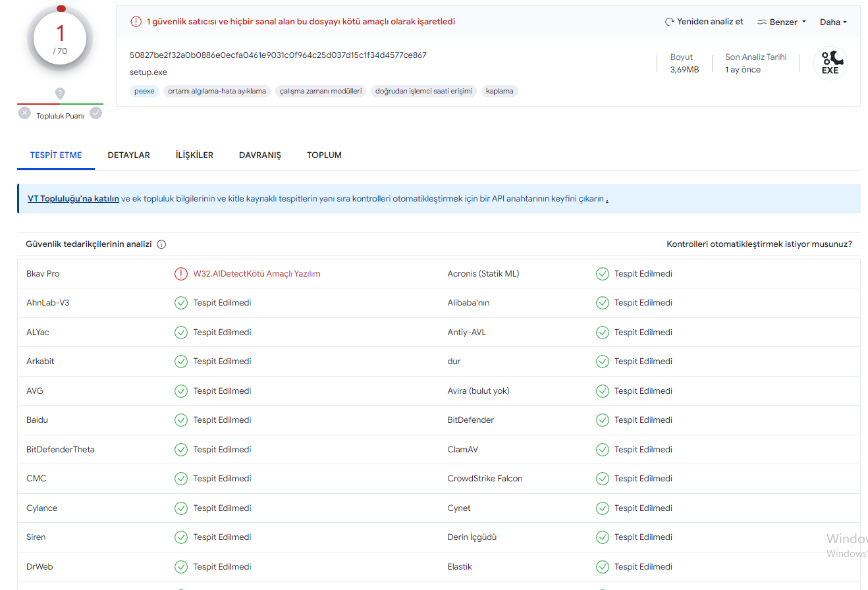The width and height of the screenshot is (868, 590).
Task: Click the VT Topluluğu'na katılın link
Action: [x=73, y=199]
